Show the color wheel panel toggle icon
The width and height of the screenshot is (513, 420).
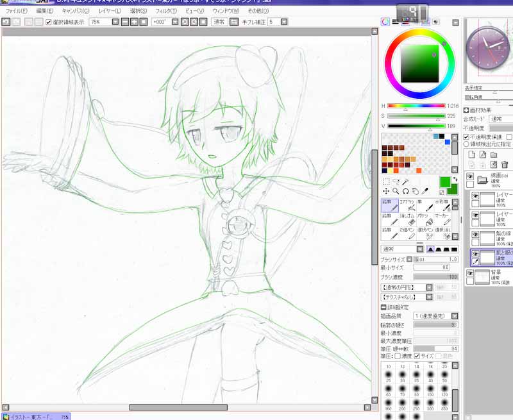coord(385,22)
